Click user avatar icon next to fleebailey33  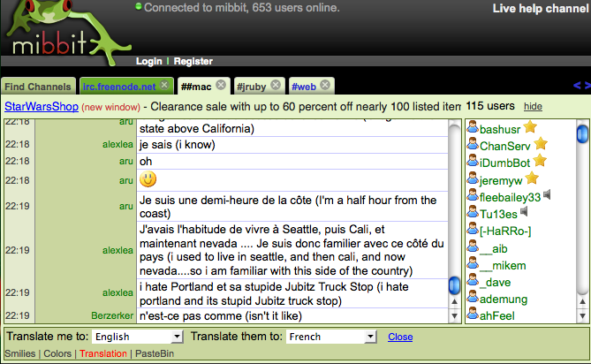pos(473,195)
